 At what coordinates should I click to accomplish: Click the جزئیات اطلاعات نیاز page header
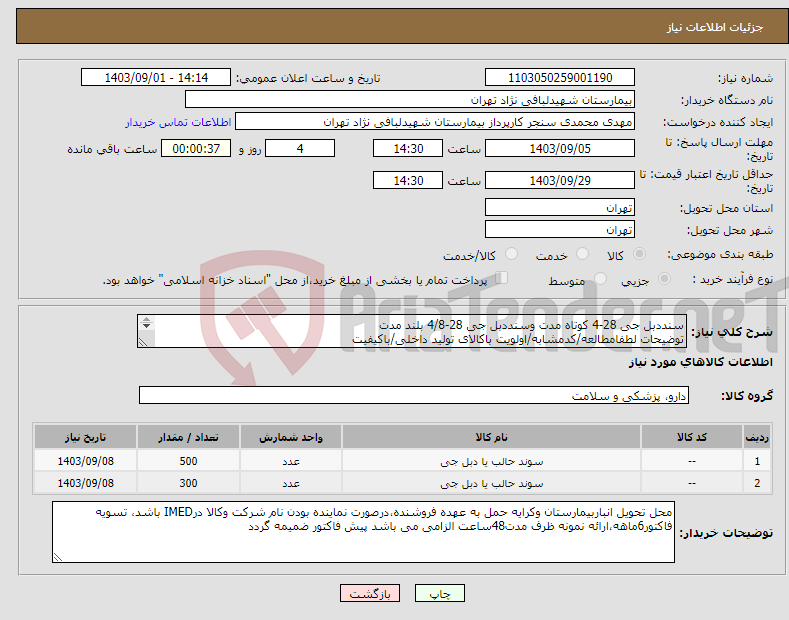[x=715, y=27]
